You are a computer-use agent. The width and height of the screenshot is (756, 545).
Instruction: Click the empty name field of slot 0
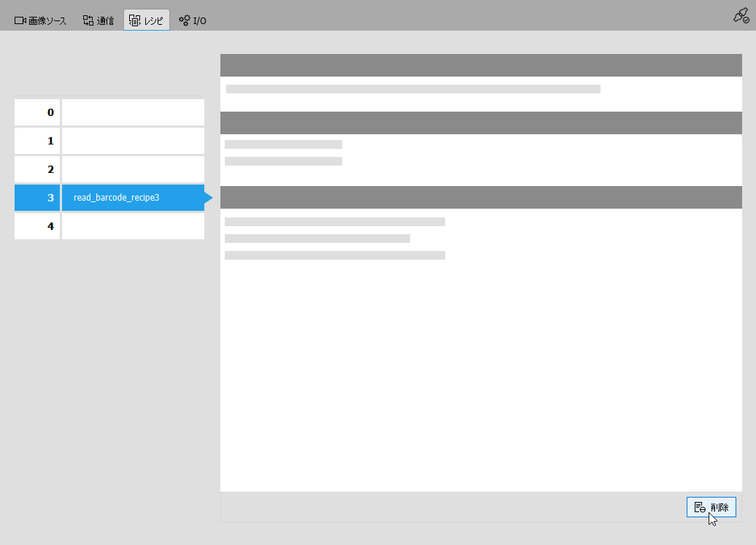coord(132,112)
